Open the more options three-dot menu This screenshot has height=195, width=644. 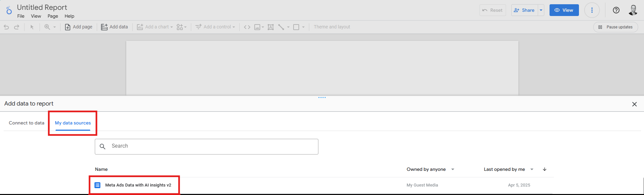coord(592,10)
